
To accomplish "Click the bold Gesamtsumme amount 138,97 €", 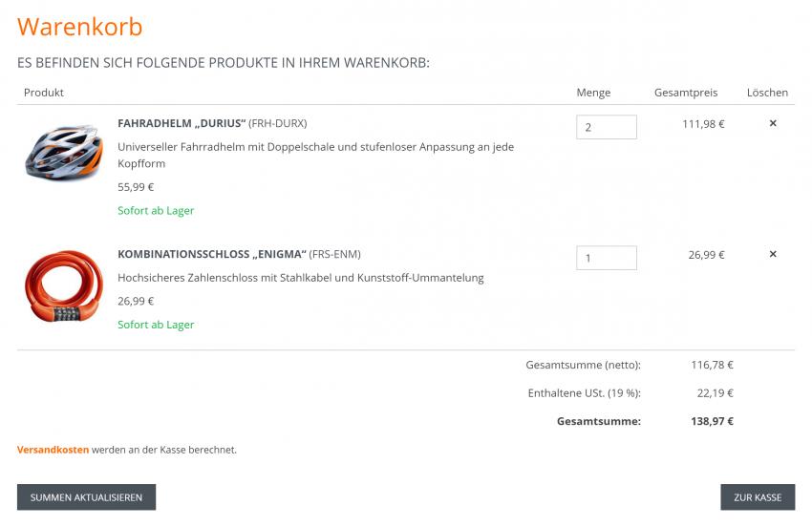I will (x=712, y=421).
